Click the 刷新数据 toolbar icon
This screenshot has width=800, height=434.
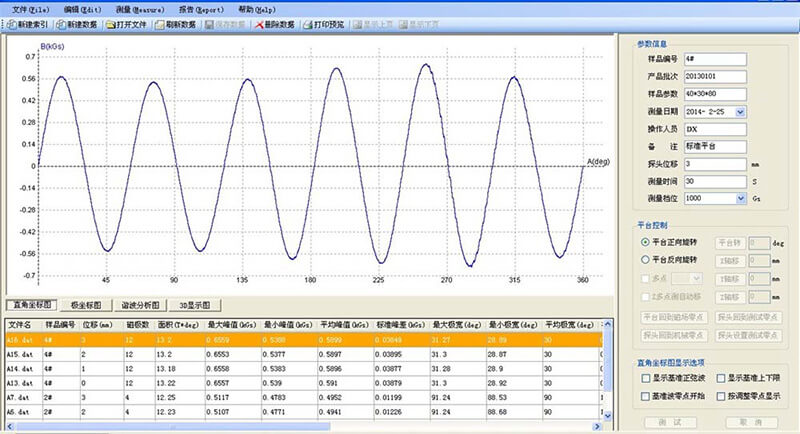[160, 24]
